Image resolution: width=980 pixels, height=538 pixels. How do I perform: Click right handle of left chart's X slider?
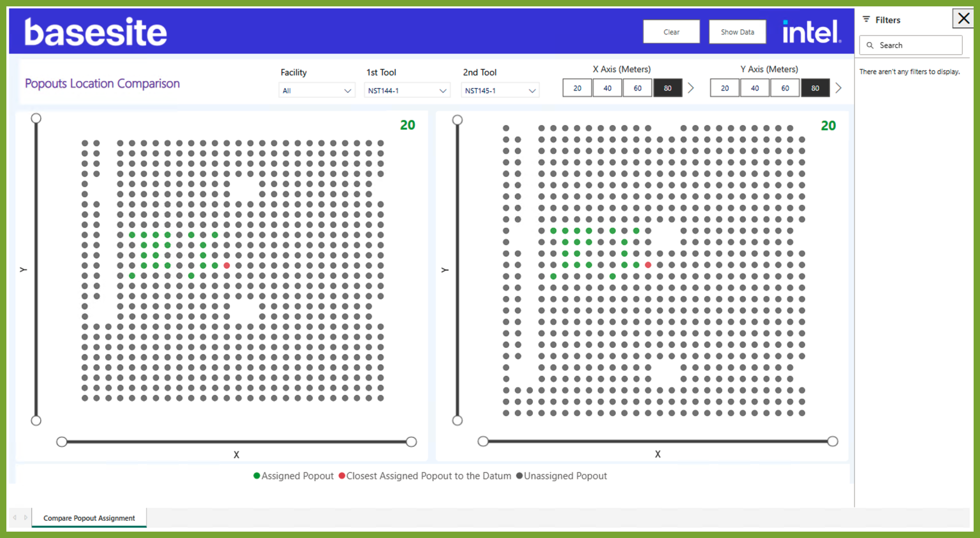[411, 442]
